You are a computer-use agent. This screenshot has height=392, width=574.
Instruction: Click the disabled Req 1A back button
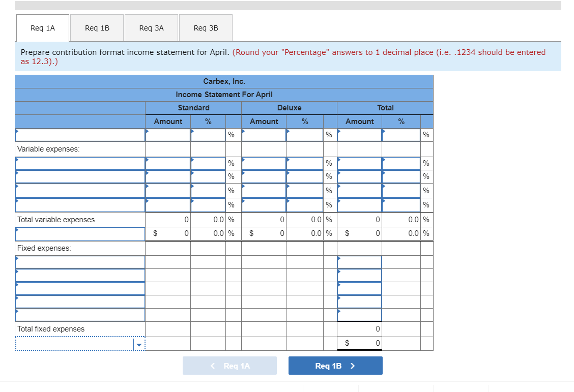[229, 366]
